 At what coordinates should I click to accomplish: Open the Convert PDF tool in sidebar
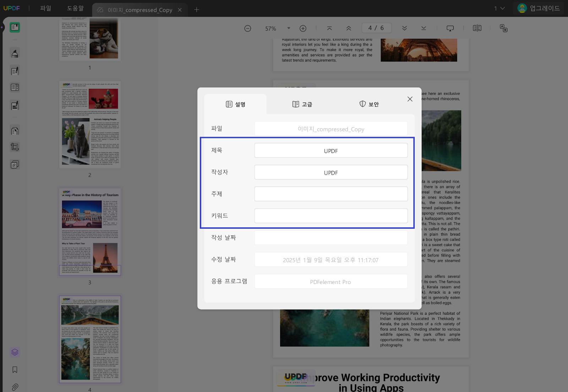click(x=15, y=131)
